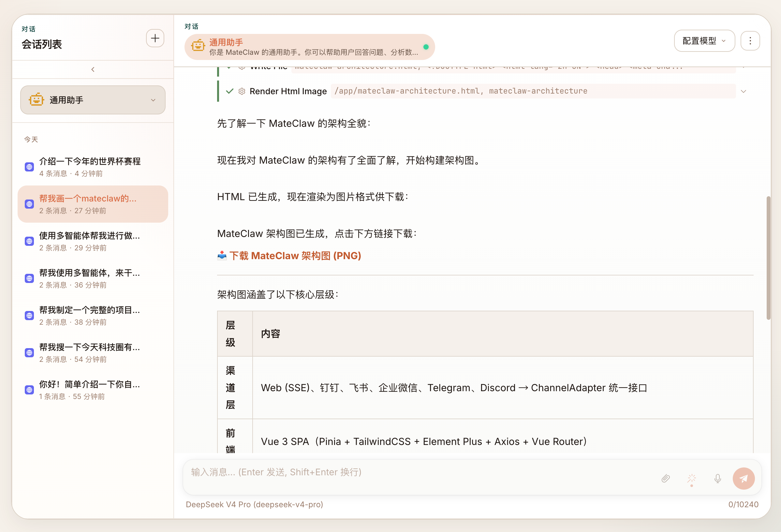Open the 配置模型 dropdown
This screenshot has width=781, height=532.
click(x=704, y=41)
